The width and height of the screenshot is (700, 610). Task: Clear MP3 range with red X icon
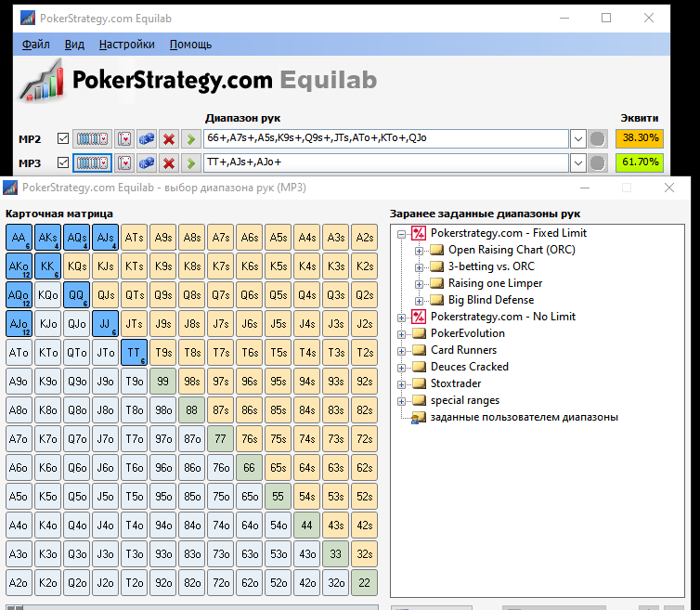tap(169, 163)
